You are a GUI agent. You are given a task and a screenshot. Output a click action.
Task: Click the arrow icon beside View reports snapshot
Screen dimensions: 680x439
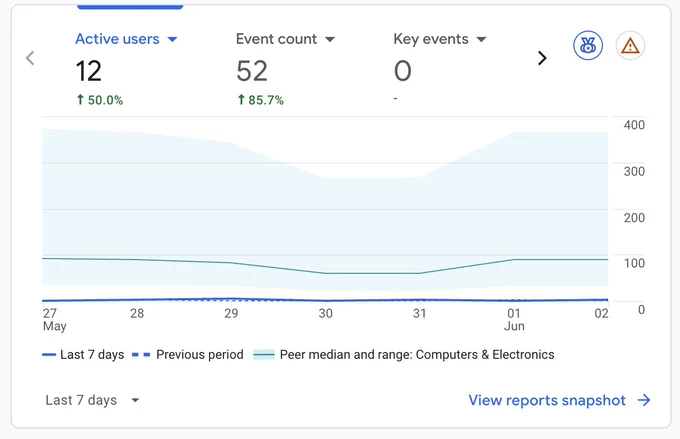[644, 400]
